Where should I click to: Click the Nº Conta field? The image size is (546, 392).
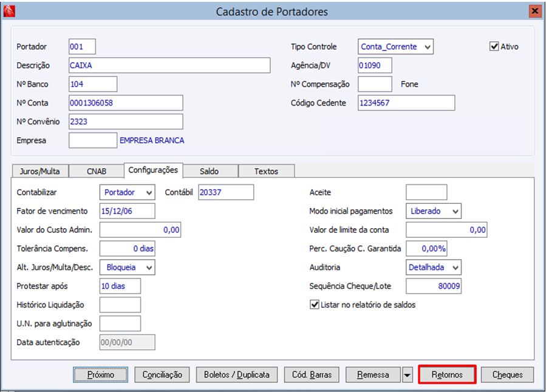click(x=126, y=103)
